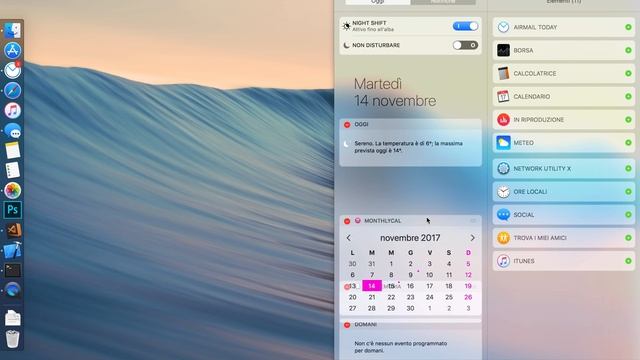This screenshot has height=360, width=640.
Task: Click the 'Sereno' weather summary text
Action: (x=409, y=147)
